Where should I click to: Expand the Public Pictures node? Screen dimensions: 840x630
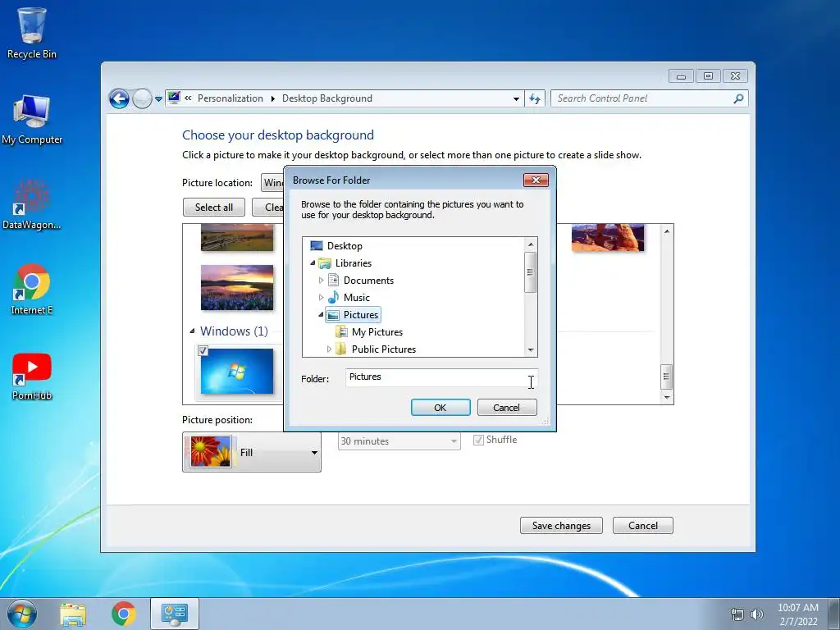click(329, 349)
